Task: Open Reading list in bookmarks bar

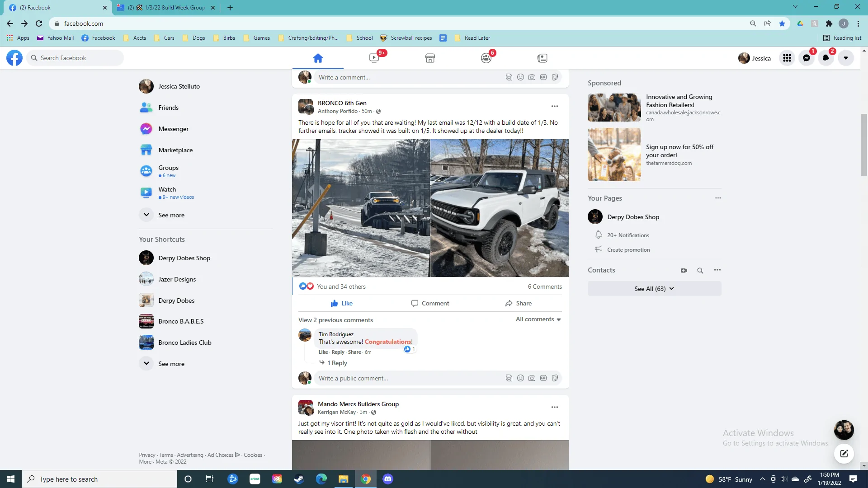Action: tap(842, 38)
